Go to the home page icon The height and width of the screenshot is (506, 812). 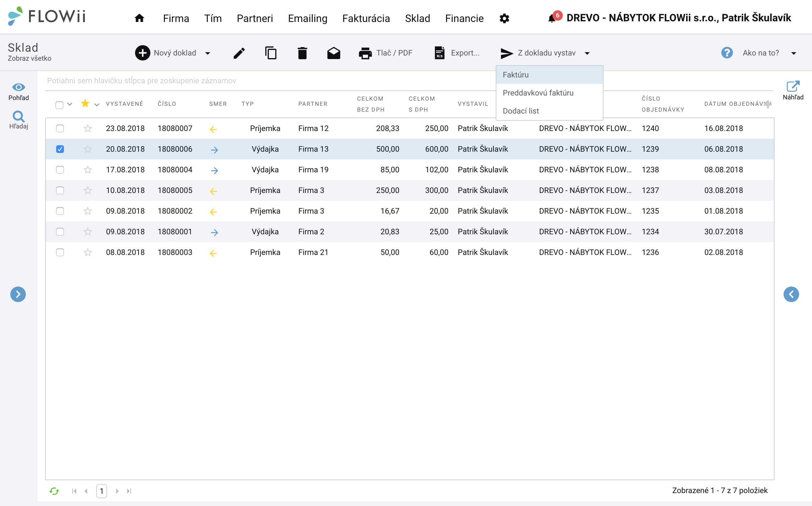click(x=139, y=18)
